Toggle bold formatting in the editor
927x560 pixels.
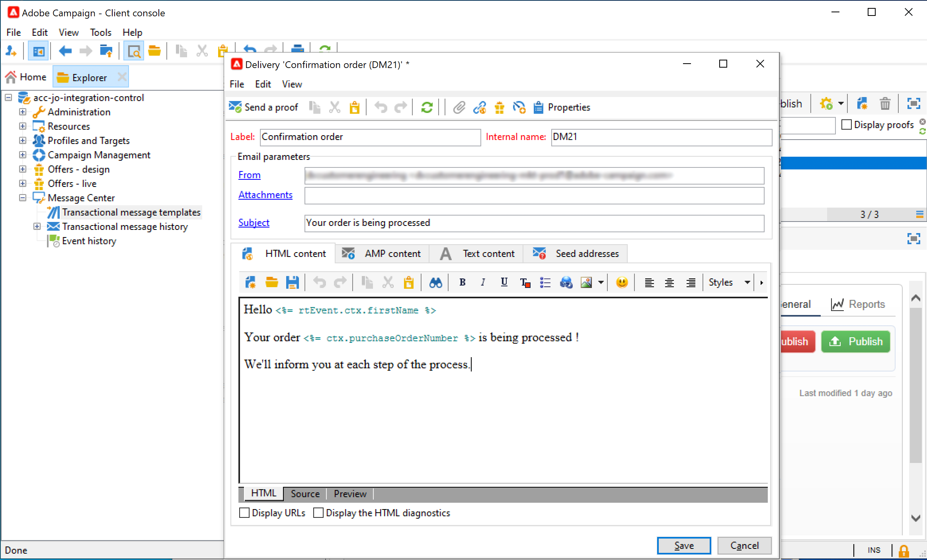tap(462, 282)
